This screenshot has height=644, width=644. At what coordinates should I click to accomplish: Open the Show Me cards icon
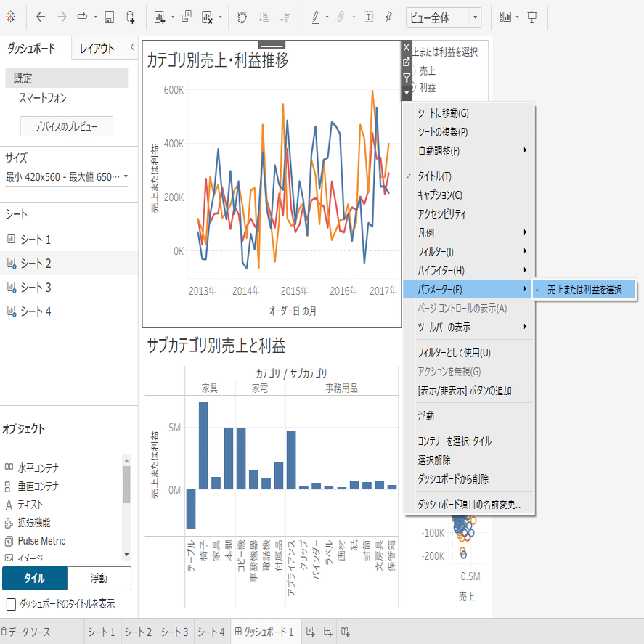tap(505, 17)
